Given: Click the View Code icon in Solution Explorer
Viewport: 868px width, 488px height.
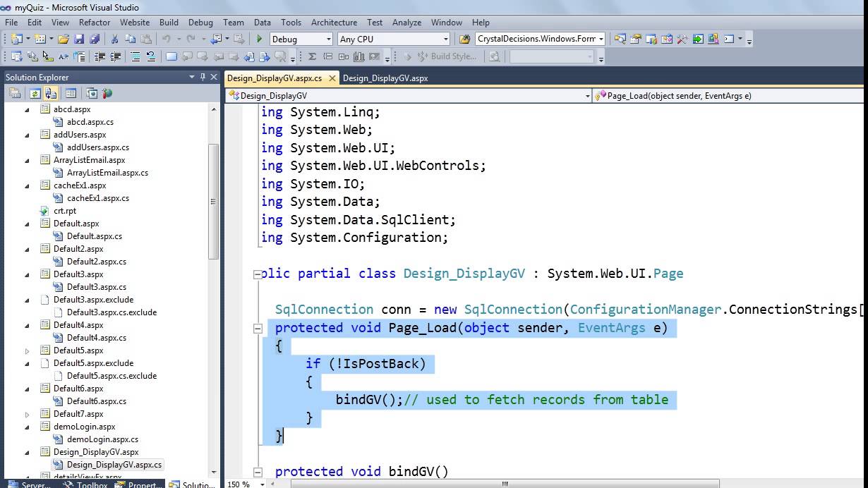Looking at the screenshot, I should pos(71,93).
